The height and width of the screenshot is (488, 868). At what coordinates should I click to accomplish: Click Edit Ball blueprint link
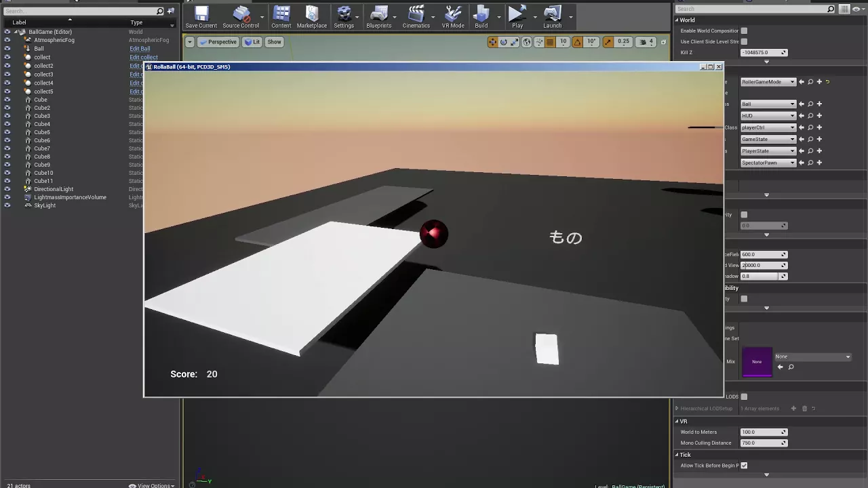[x=140, y=49]
